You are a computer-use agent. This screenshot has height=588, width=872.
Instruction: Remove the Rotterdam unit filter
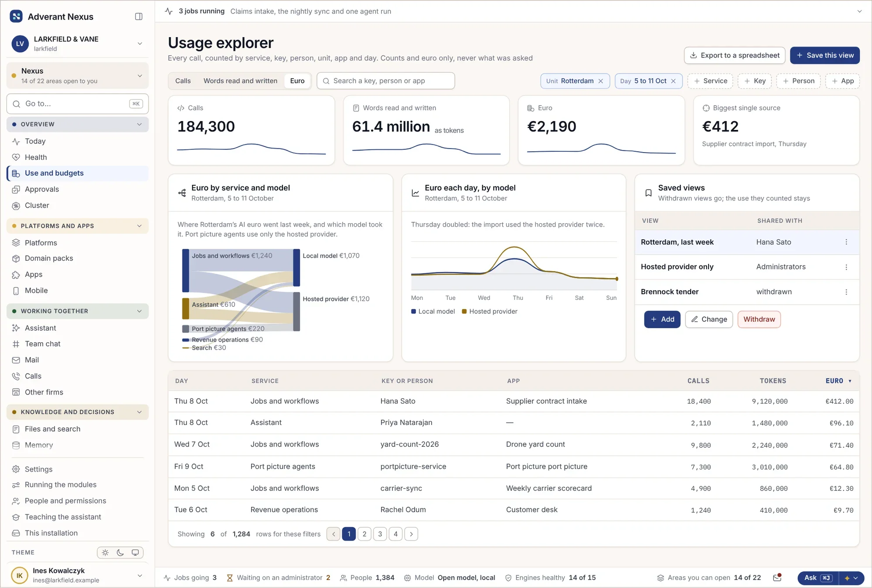[601, 81]
